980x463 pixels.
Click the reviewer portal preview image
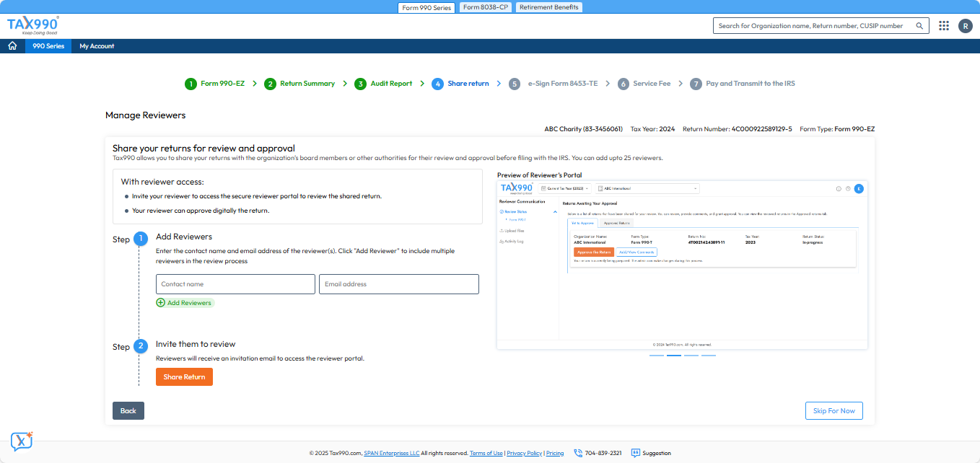(683, 265)
